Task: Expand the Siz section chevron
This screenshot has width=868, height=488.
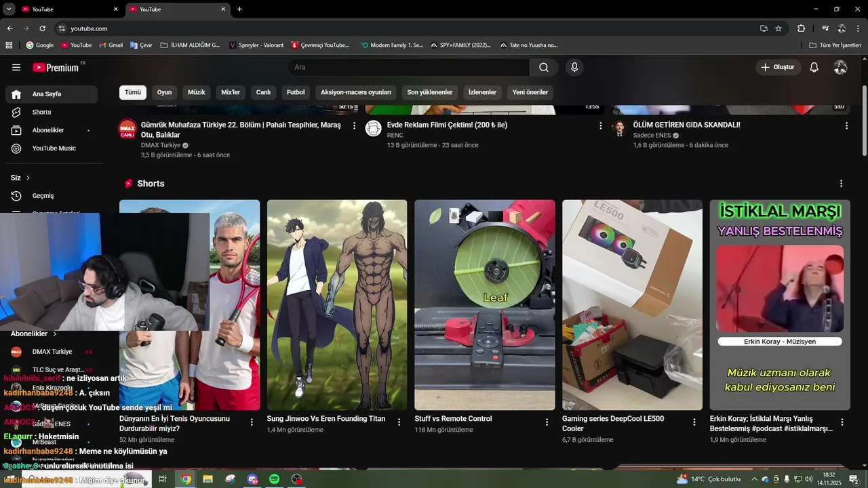Action: point(28,178)
